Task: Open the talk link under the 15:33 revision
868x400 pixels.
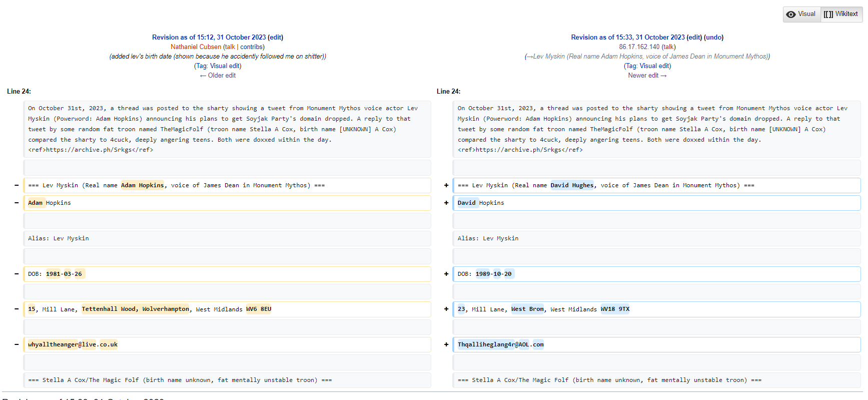Action: (668, 47)
